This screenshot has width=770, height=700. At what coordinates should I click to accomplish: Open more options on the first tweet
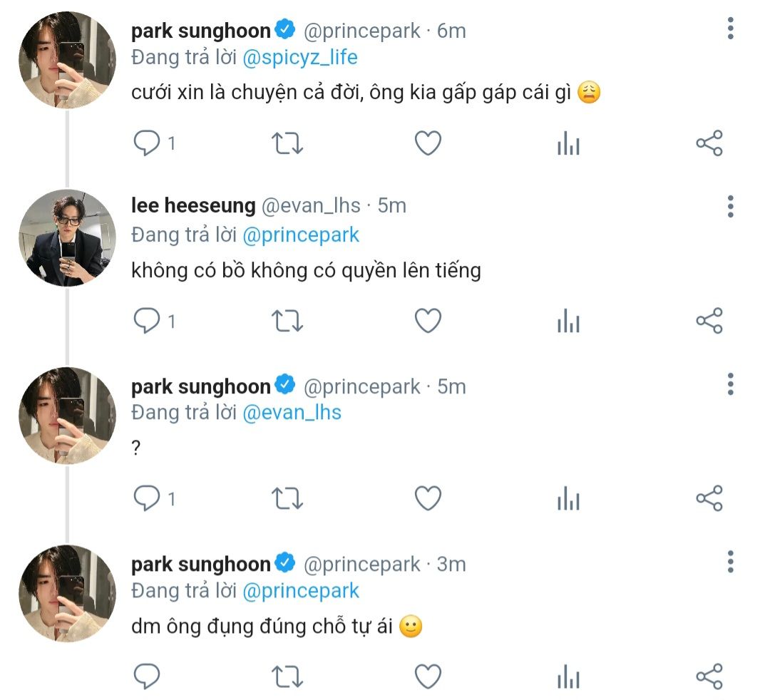[x=730, y=29]
